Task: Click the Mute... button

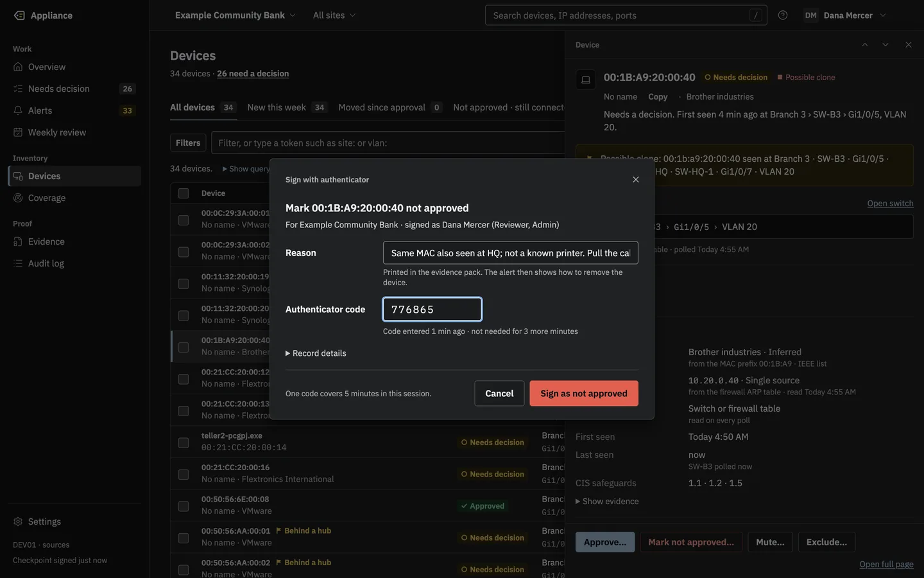Action: pos(770,542)
